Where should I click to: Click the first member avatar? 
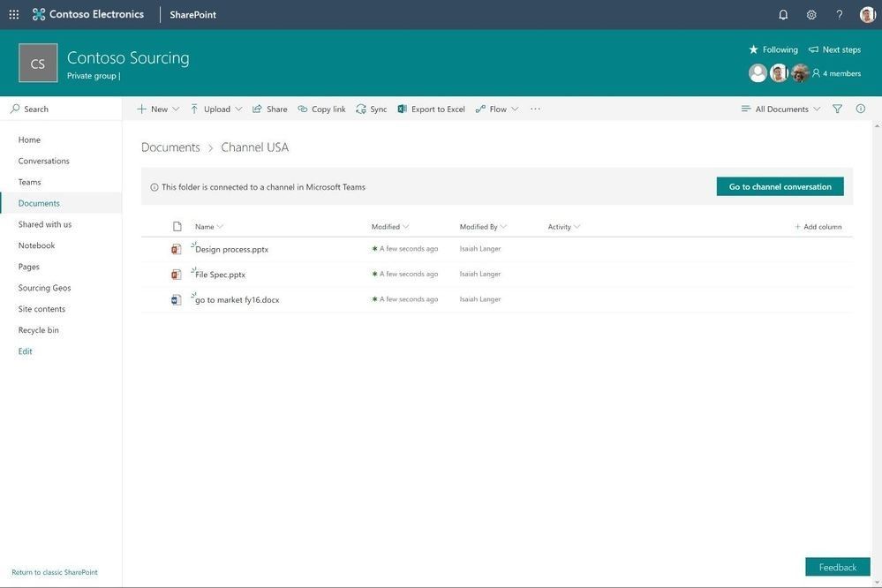click(x=758, y=73)
